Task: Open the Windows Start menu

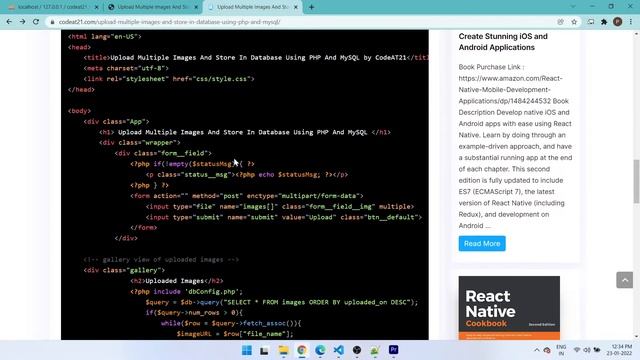Action: [247, 350]
